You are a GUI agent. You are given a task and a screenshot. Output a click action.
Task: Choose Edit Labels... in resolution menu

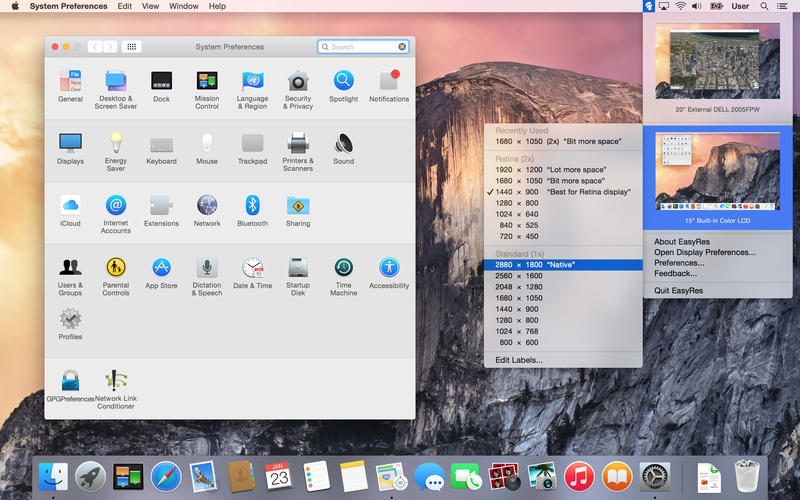(519, 360)
